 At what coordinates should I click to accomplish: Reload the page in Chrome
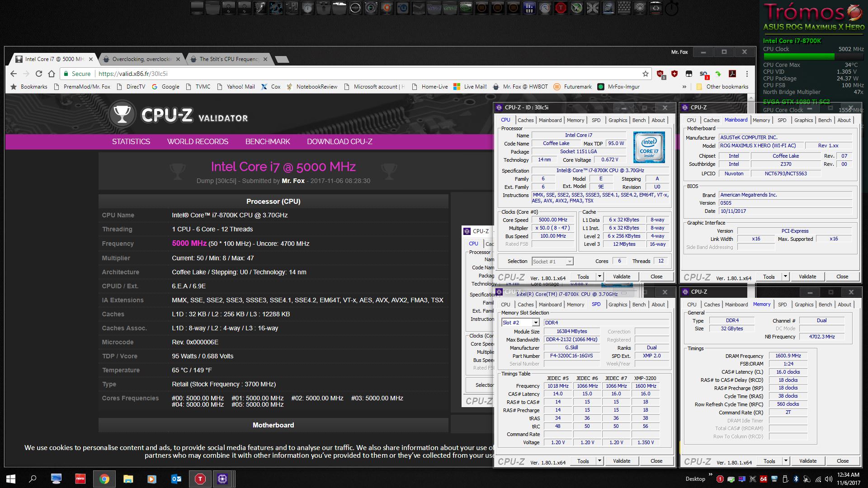click(x=39, y=74)
